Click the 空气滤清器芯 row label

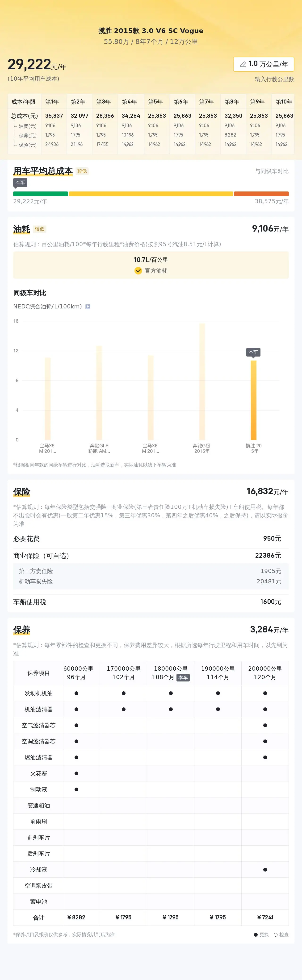click(38, 725)
